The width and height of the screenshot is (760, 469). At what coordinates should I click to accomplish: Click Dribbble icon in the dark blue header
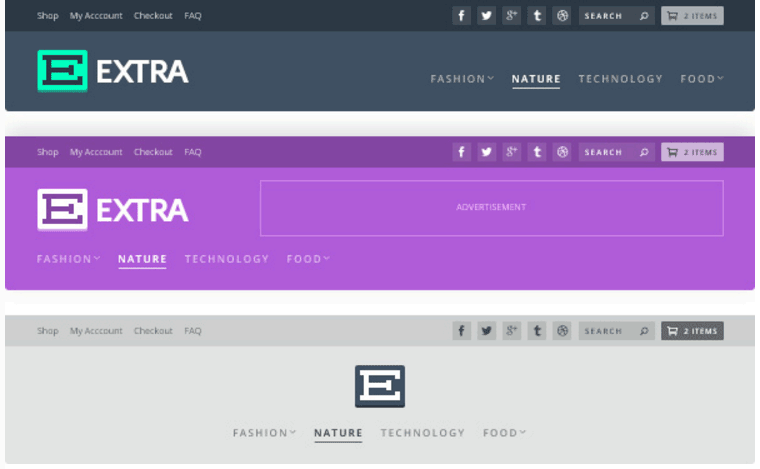[562, 16]
